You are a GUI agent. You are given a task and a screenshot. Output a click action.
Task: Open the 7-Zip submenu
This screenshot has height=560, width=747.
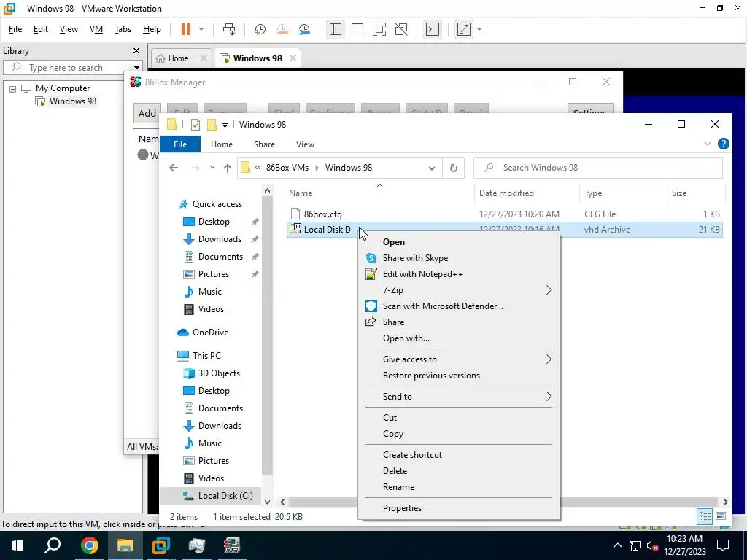[460, 290]
